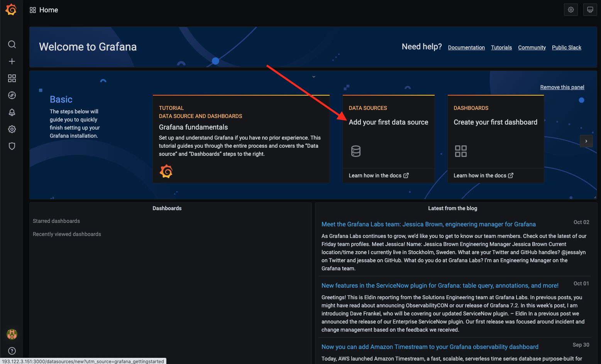Click the database icon in Data Sources card
Screen dimensions: 601x364
point(356,151)
